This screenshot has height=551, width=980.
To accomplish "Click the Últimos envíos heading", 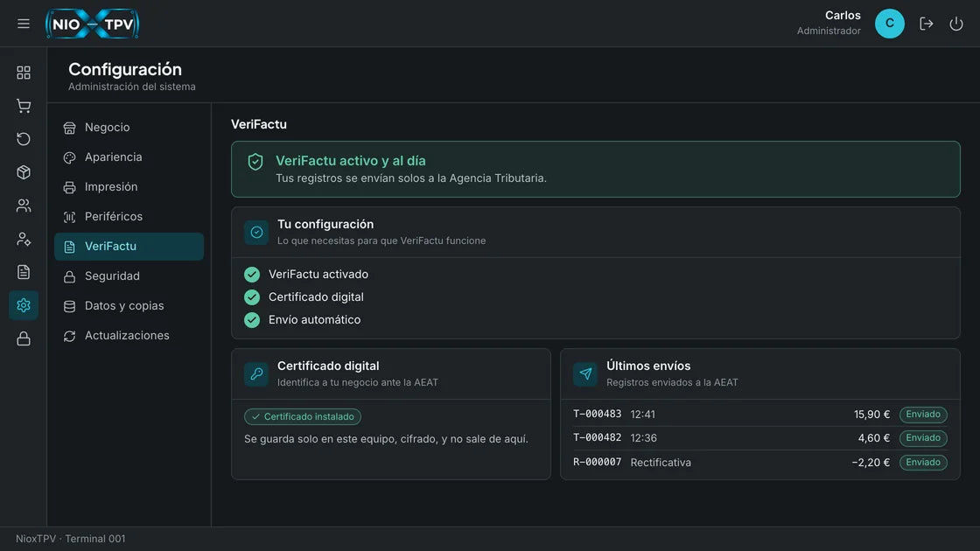I will 648,366.
